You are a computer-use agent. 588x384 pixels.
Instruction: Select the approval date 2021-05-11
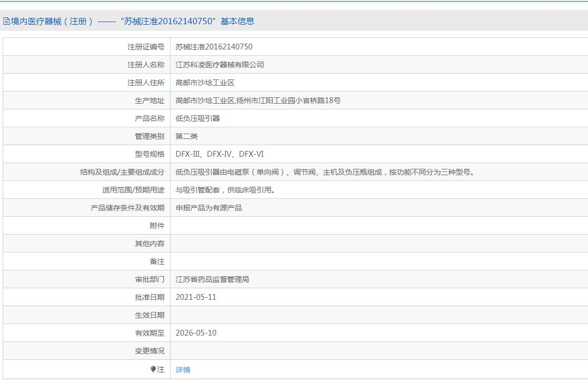[196, 297]
